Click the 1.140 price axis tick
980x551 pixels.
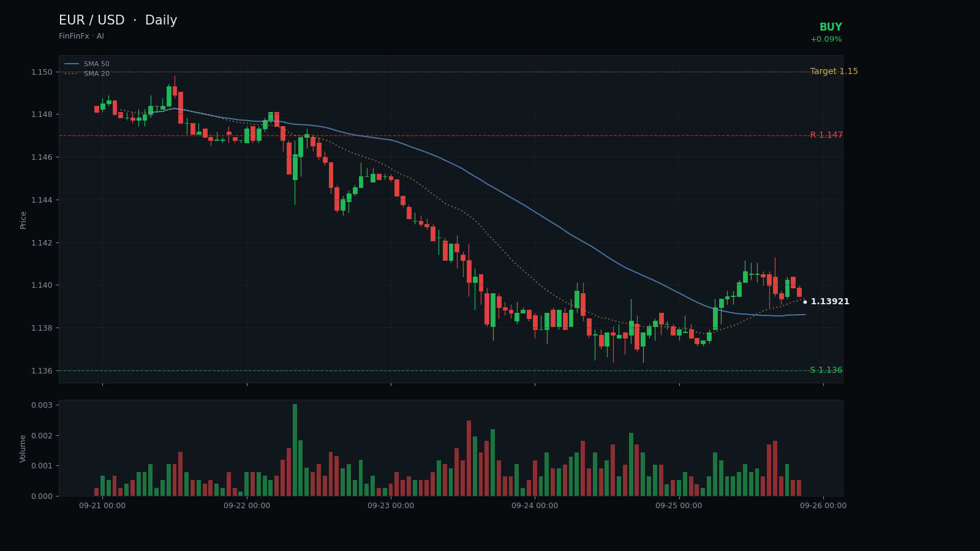tap(42, 285)
